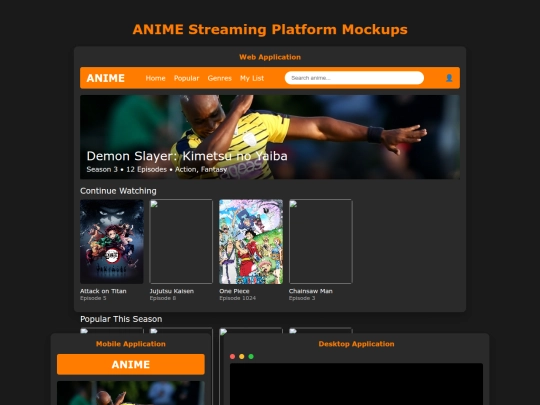
Task: Open the Genres nav link
Action: [219, 78]
